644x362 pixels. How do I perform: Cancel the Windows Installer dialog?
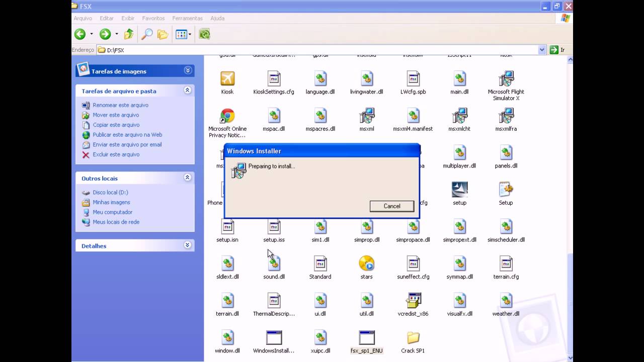point(392,206)
